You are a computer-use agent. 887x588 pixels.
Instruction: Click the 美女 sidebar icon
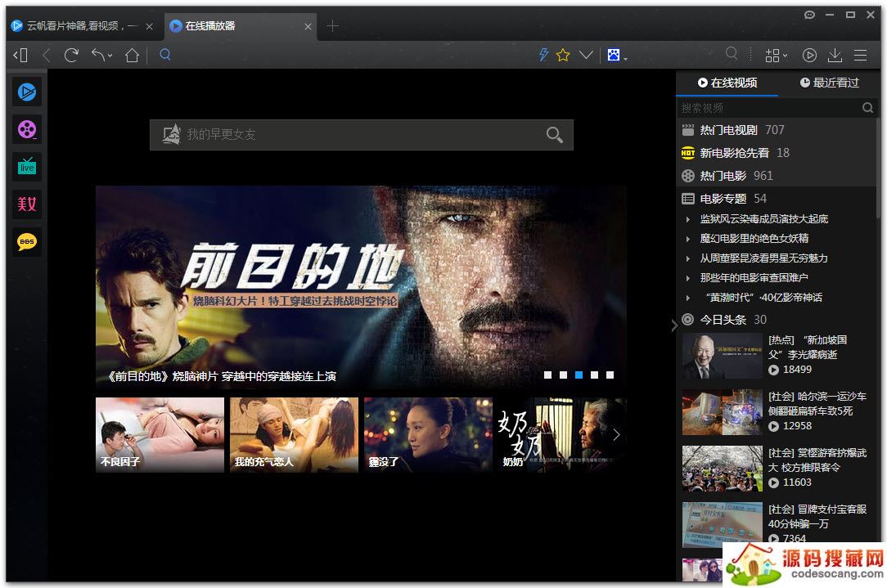pos(27,204)
